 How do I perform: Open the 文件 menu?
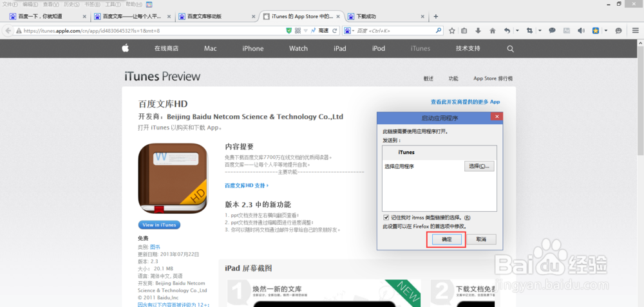10,5
